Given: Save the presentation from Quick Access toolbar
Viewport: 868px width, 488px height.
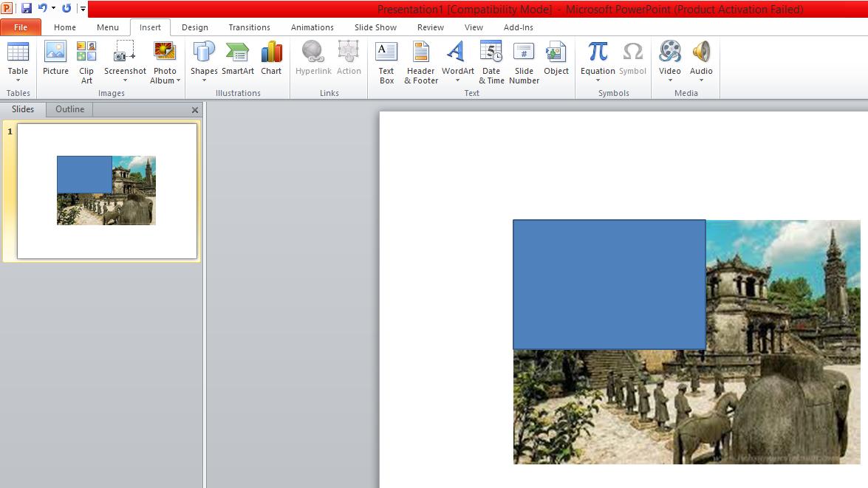Looking at the screenshot, I should (27, 7).
